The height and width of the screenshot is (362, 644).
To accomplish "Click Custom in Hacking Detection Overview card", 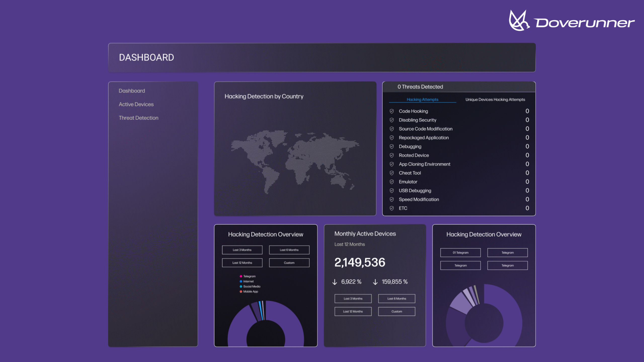I will coord(289,263).
